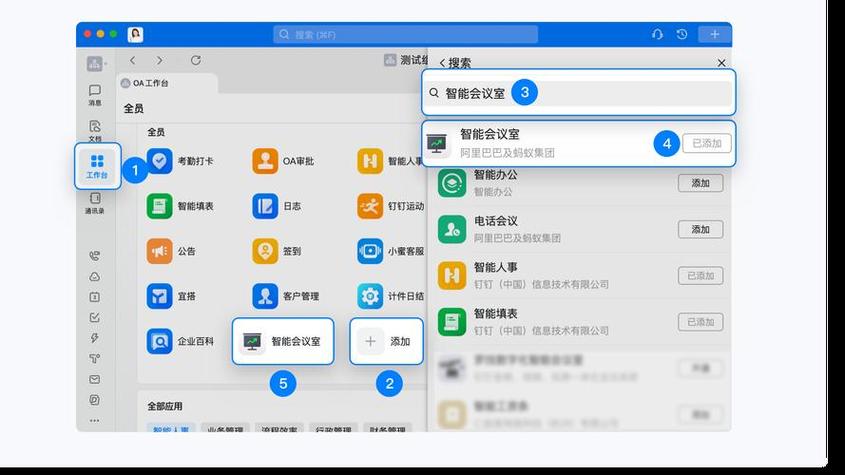845x475 pixels.
Task: Click 添加 button for 智能办公
Action: click(x=700, y=183)
